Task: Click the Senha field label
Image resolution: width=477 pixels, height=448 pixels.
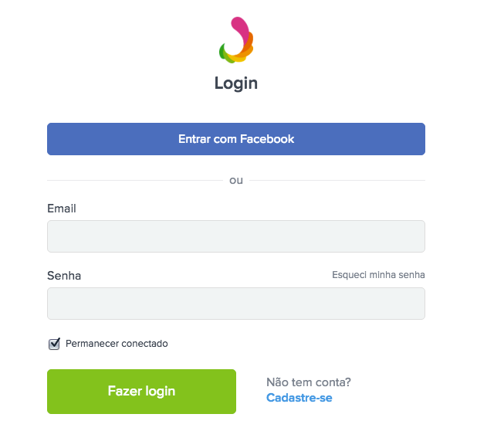Action: [x=64, y=276]
